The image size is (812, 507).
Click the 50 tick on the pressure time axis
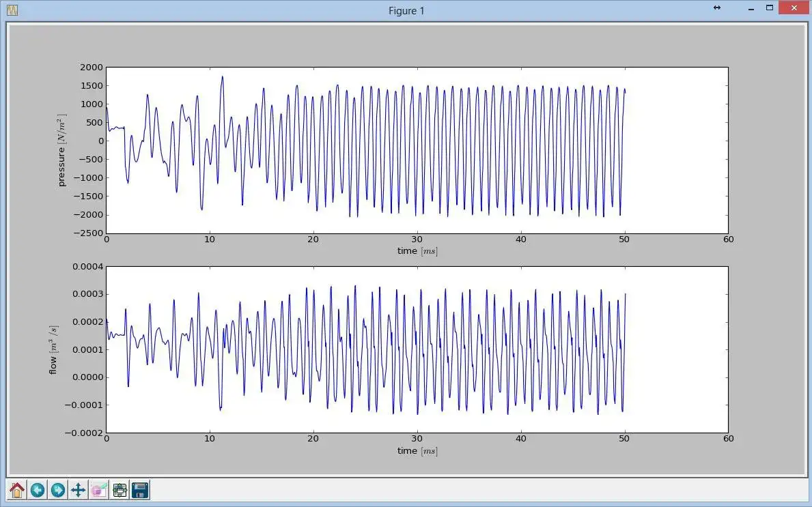(x=624, y=239)
